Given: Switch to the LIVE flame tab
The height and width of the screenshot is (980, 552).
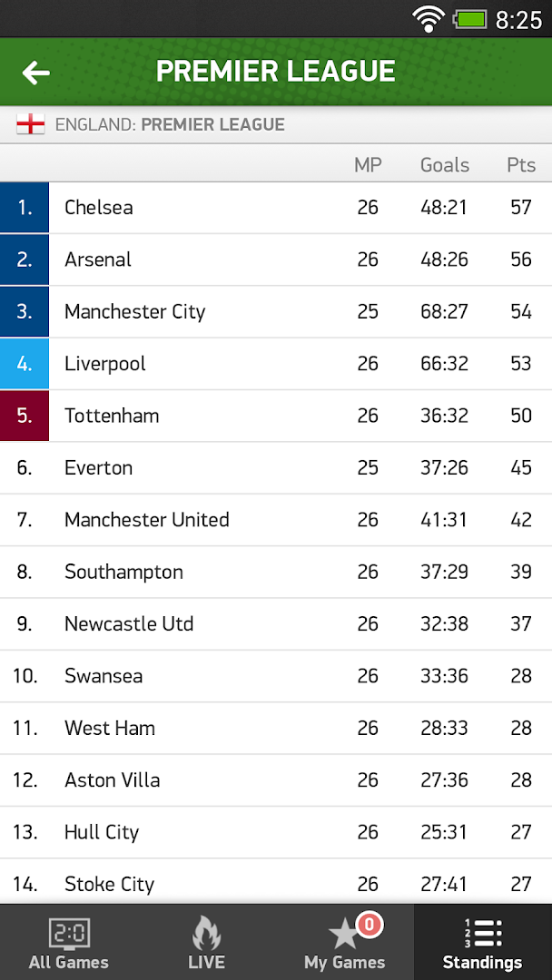Looking at the screenshot, I should [x=207, y=943].
